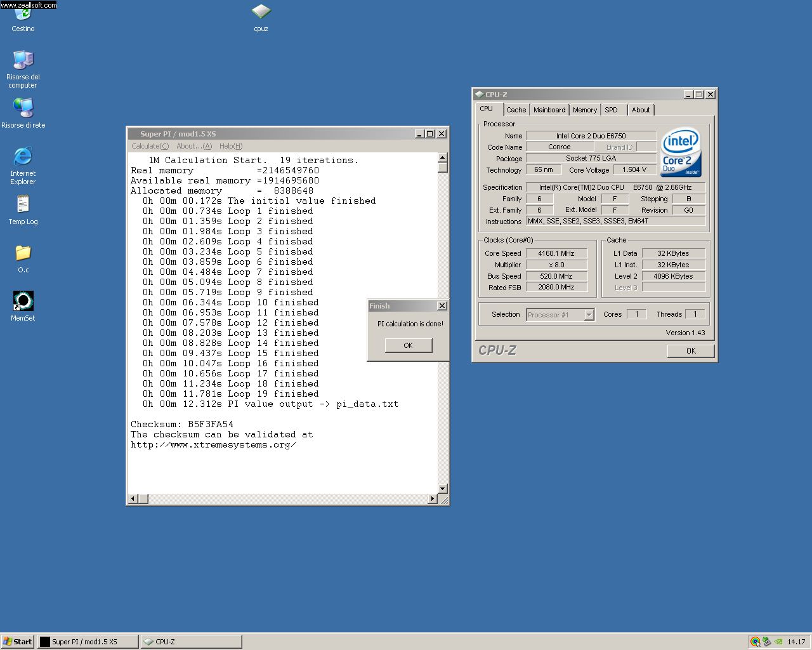Click the Technology value 65 nm

point(544,169)
